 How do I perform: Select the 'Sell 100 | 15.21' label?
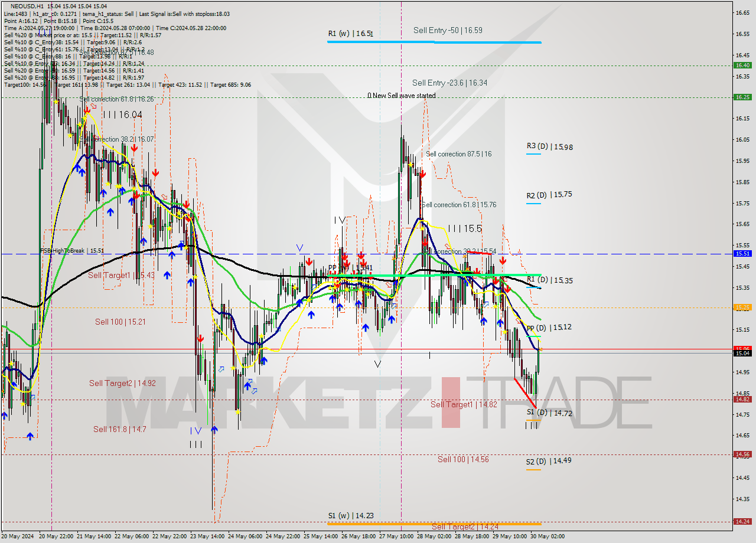coord(120,322)
